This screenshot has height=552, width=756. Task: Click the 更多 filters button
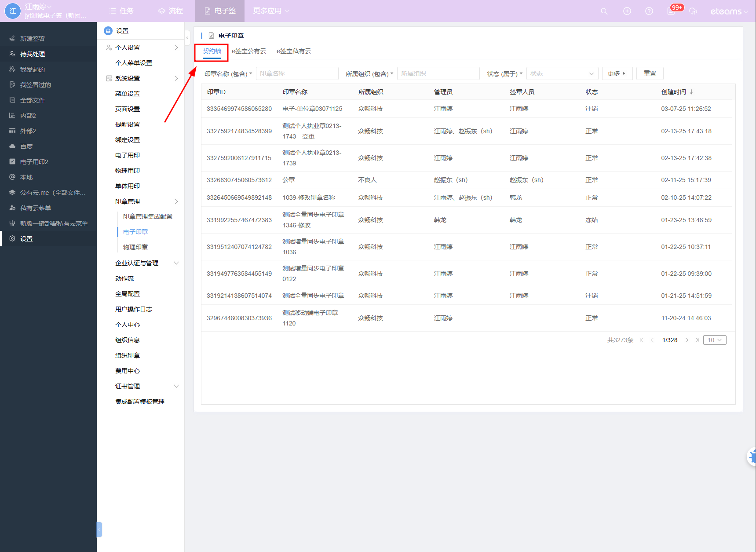click(x=617, y=73)
